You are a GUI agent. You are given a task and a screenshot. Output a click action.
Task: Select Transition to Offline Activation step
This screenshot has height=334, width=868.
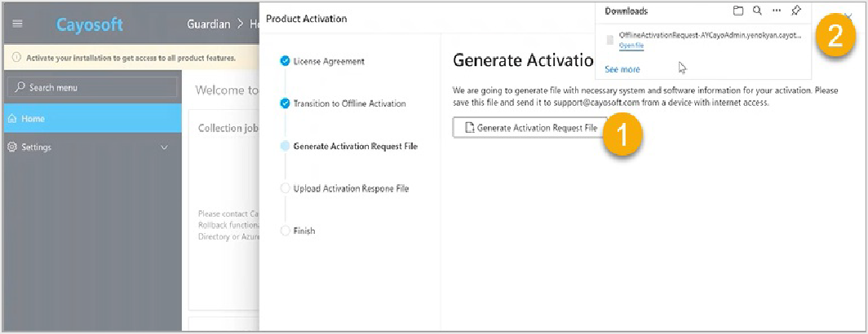click(x=349, y=103)
